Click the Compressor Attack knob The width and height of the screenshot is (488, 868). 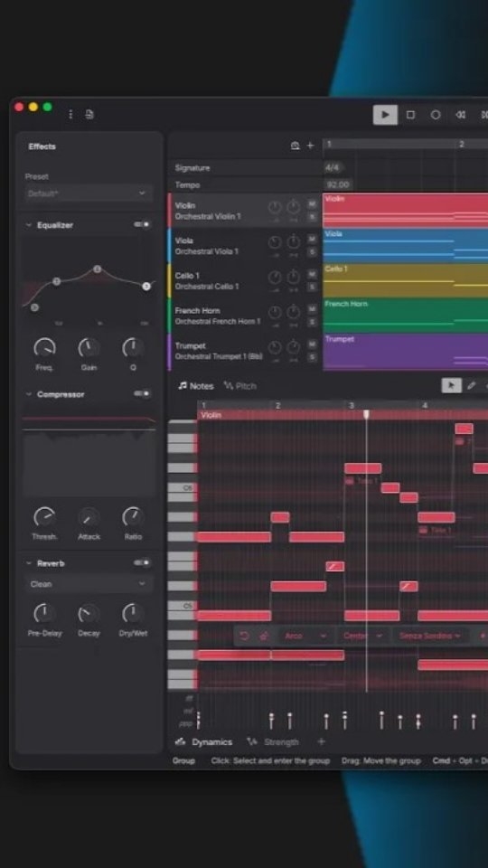(89, 517)
